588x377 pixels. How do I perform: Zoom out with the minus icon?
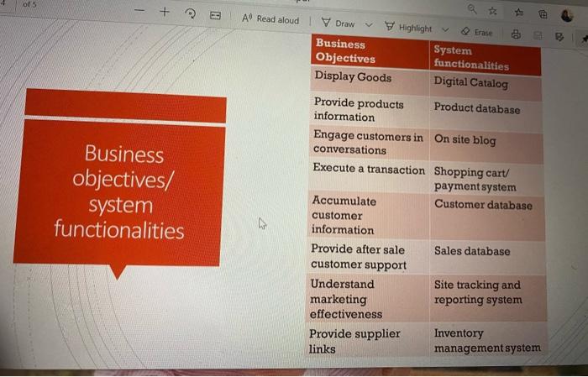(x=139, y=10)
